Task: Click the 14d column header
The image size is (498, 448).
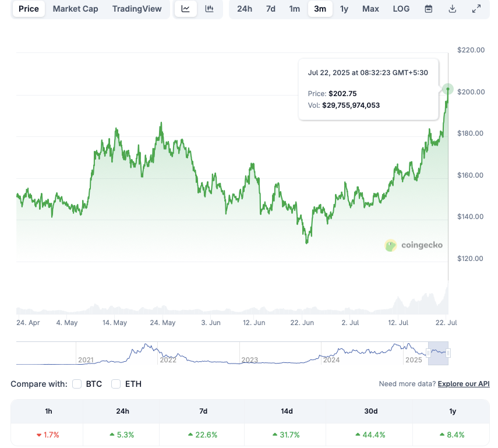Action: click(287, 411)
